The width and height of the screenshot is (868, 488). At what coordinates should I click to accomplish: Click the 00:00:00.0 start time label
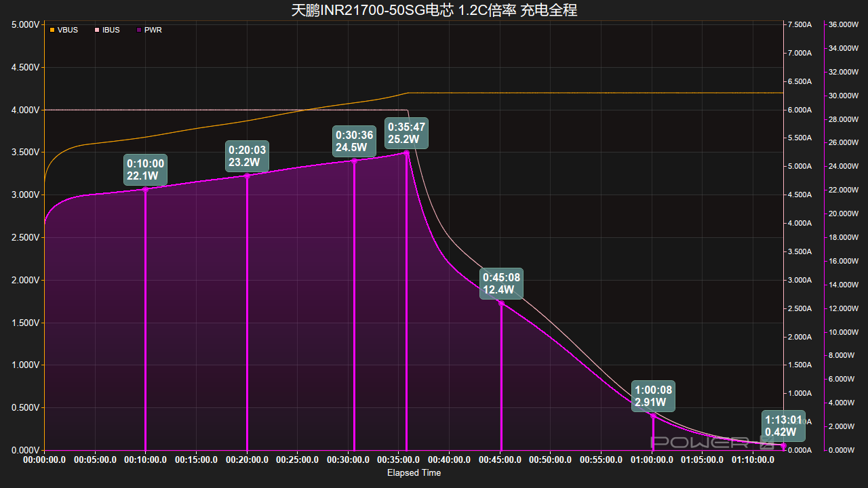tap(45, 460)
